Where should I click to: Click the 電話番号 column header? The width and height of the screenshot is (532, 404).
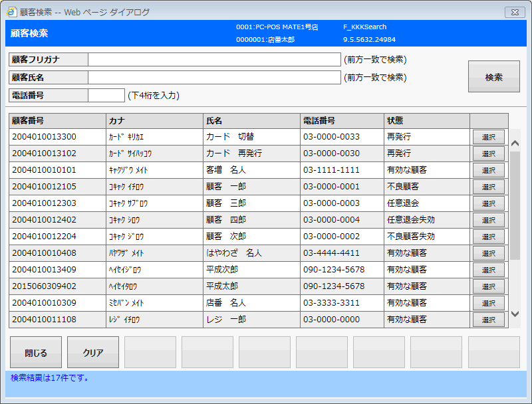click(x=342, y=121)
